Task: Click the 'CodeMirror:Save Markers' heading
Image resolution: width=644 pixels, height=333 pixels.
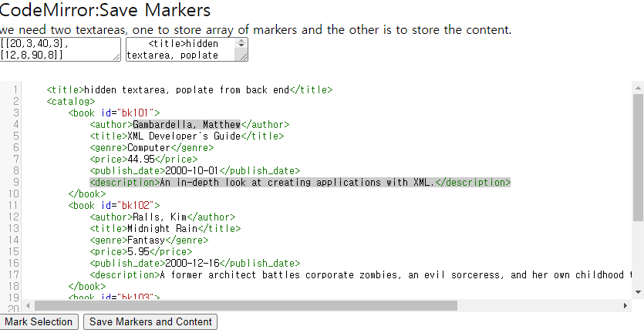Action: [105, 10]
